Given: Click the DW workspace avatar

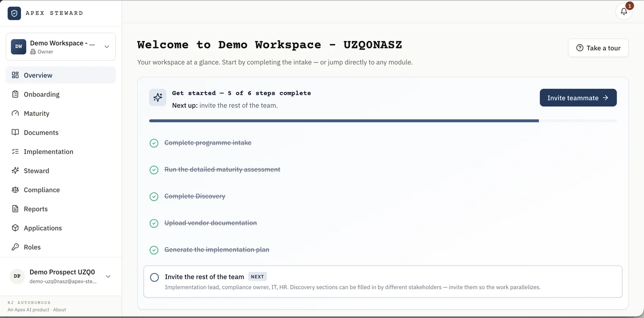Looking at the screenshot, I should point(19,47).
